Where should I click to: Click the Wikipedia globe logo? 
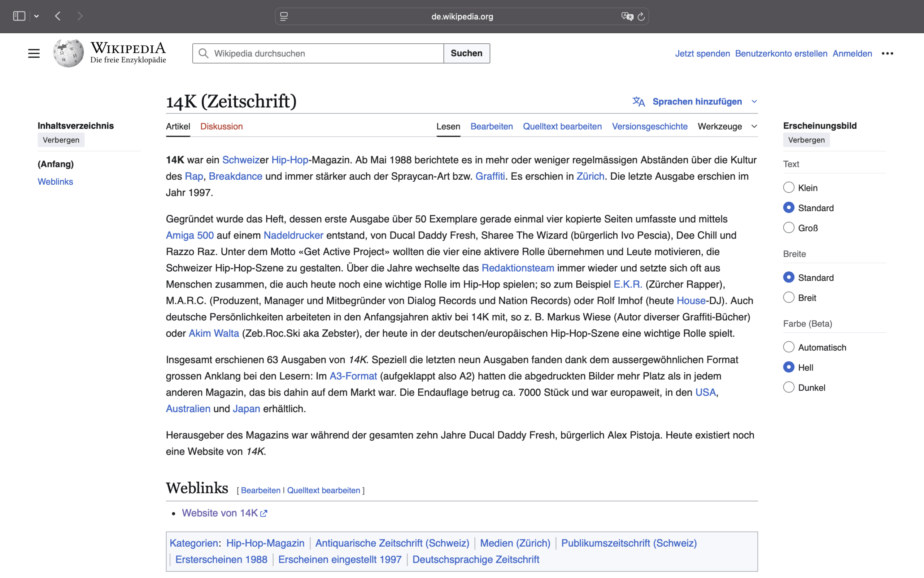click(x=69, y=53)
